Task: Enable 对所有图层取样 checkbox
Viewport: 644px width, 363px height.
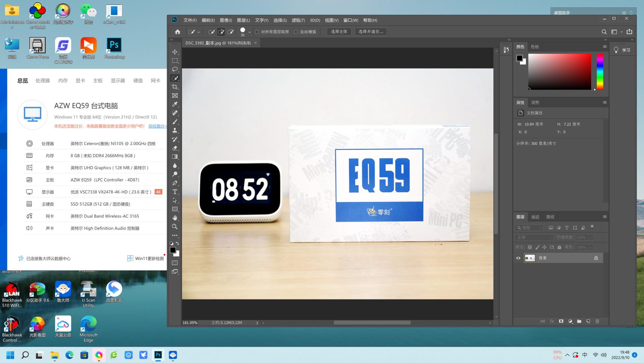Action: (257, 32)
